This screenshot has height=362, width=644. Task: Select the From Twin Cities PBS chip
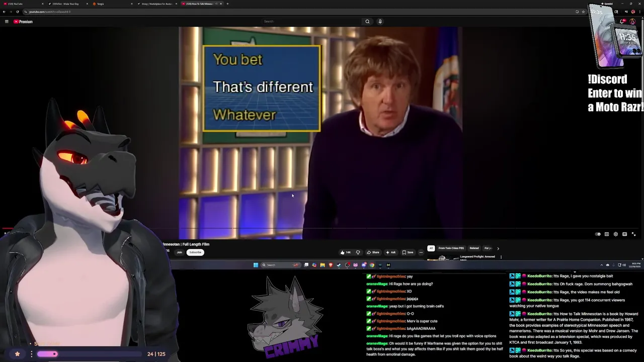[451, 248]
